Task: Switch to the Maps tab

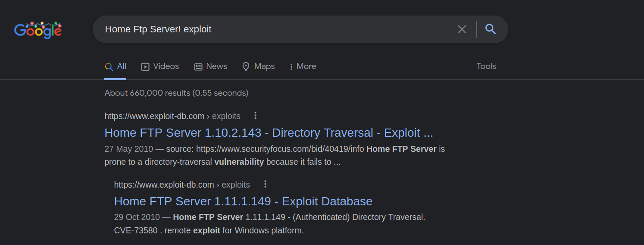Action: click(258, 66)
